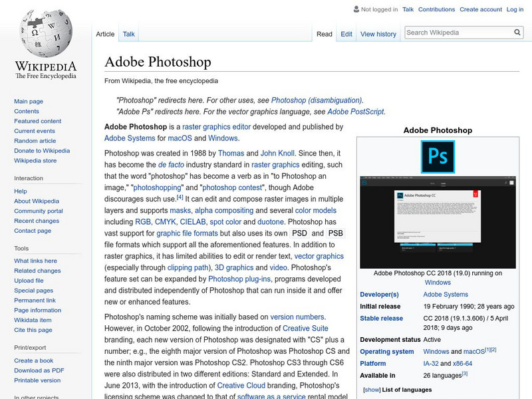The height and width of the screenshot is (399, 532).
Task: Click Stable release infobox label
Action: [x=381, y=319]
